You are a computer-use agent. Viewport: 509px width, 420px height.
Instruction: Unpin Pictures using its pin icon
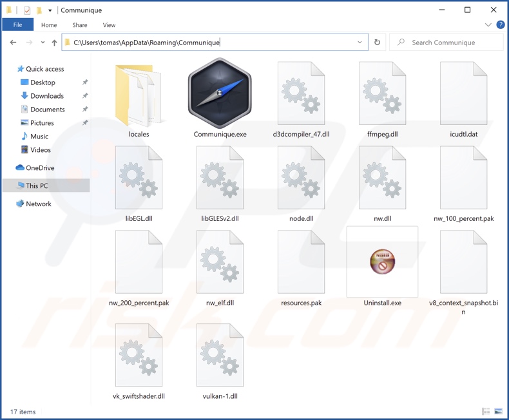(85, 122)
